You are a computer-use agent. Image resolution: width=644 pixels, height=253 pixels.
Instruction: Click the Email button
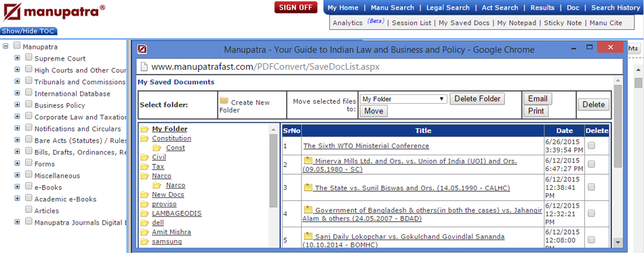tap(538, 98)
